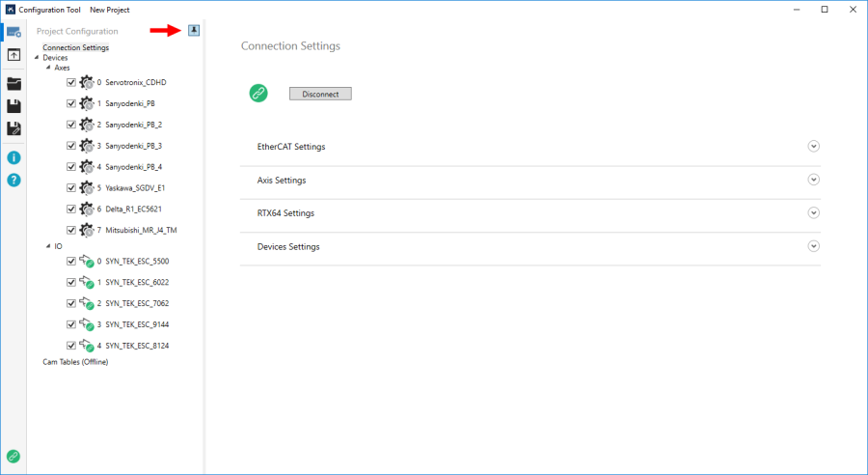Click the Save As disk-with-pencil icon
This screenshot has height=475, width=868.
[14, 128]
